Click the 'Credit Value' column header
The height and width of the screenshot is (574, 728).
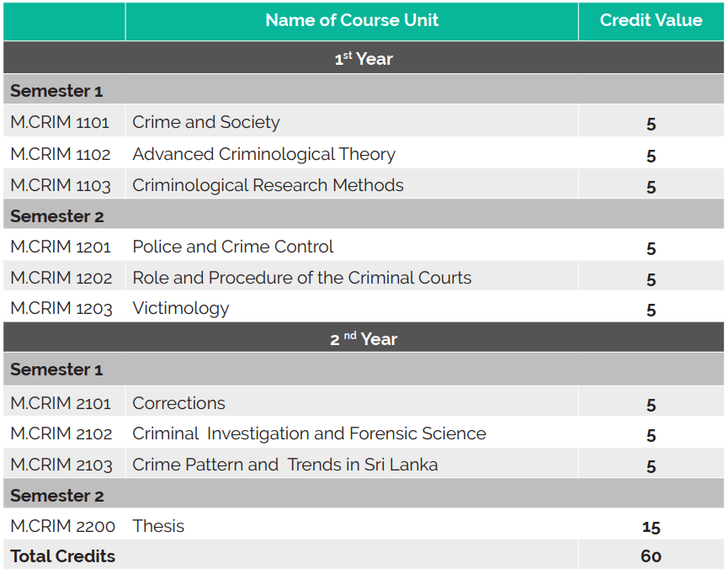[651, 20]
